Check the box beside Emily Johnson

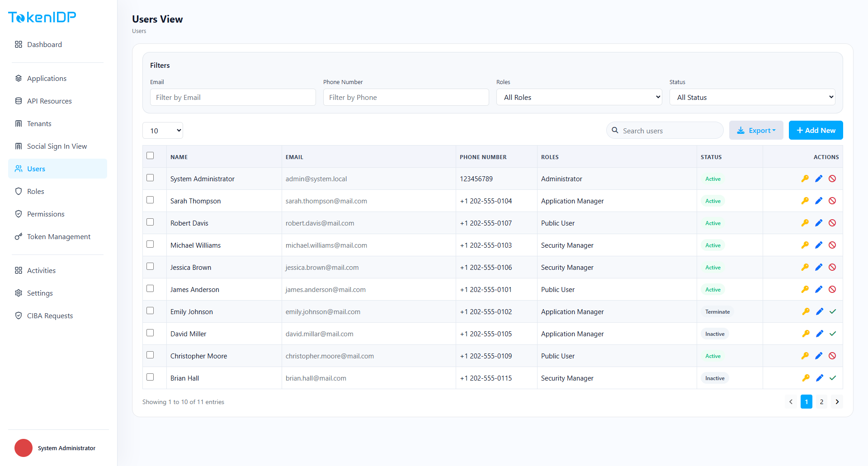(x=150, y=311)
